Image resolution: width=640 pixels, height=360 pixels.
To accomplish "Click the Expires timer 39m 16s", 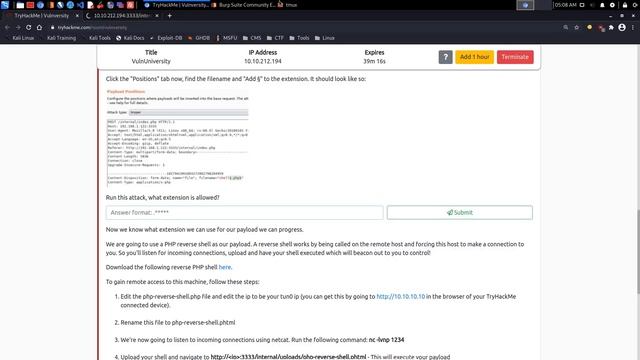I will pos(374,61).
